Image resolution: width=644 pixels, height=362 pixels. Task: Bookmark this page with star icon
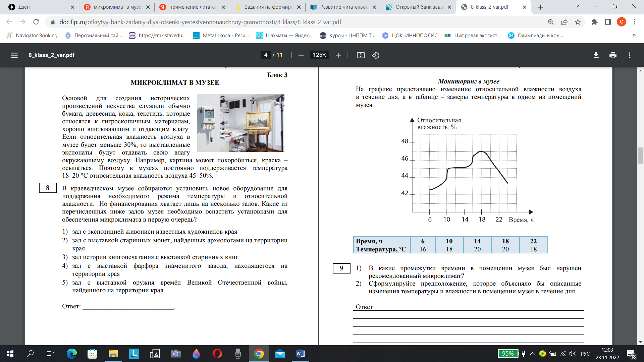(x=578, y=22)
